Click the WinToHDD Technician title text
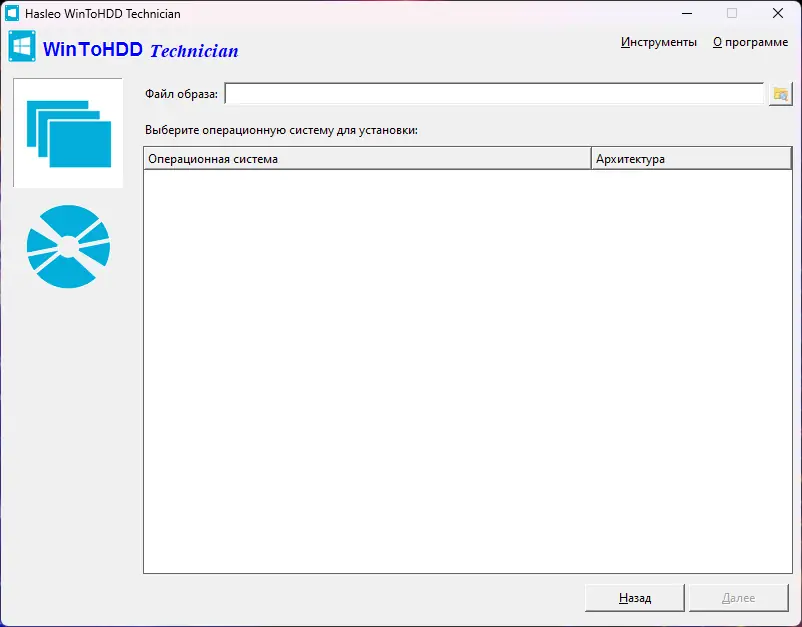The height and width of the screenshot is (627, 802). (x=141, y=50)
